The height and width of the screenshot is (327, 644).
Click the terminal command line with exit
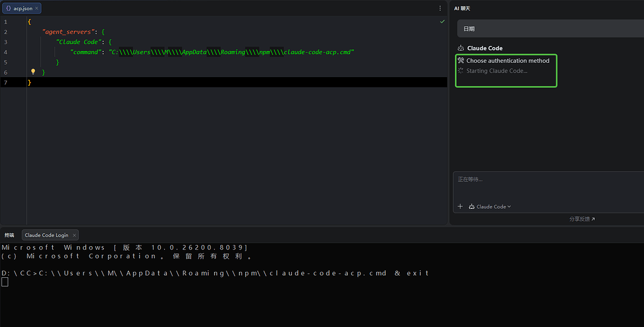tap(215, 273)
